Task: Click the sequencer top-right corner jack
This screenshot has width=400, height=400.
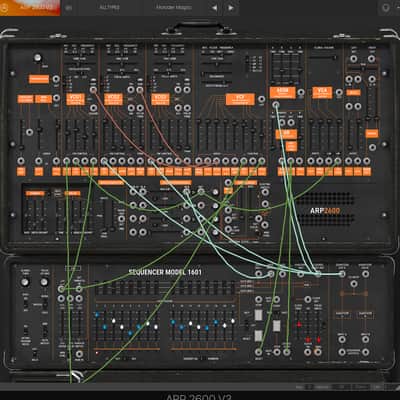Action: 366,274
